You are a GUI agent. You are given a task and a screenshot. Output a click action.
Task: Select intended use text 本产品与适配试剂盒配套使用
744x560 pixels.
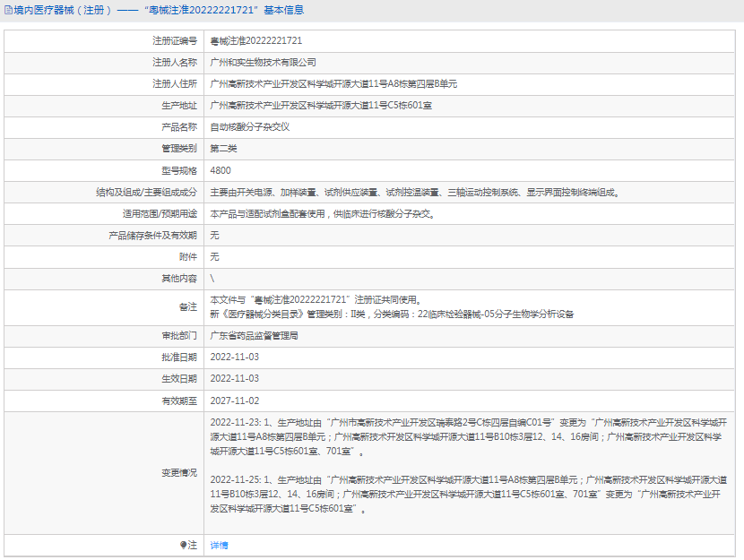coord(323,214)
